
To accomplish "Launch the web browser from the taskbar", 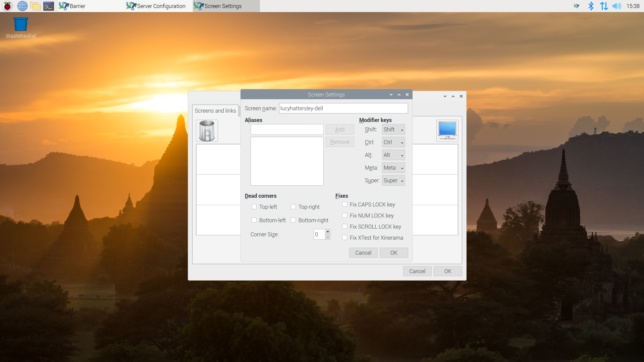I will 22,6.
